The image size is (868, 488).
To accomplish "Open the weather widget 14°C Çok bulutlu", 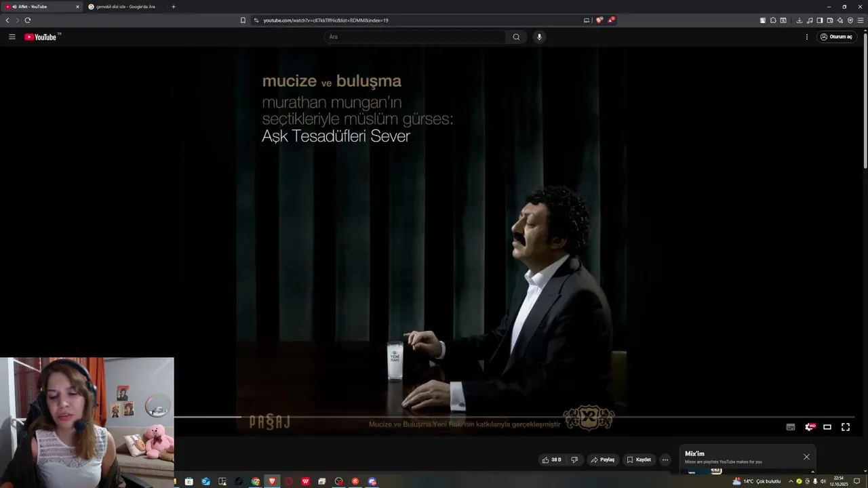I will (x=757, y=481).
